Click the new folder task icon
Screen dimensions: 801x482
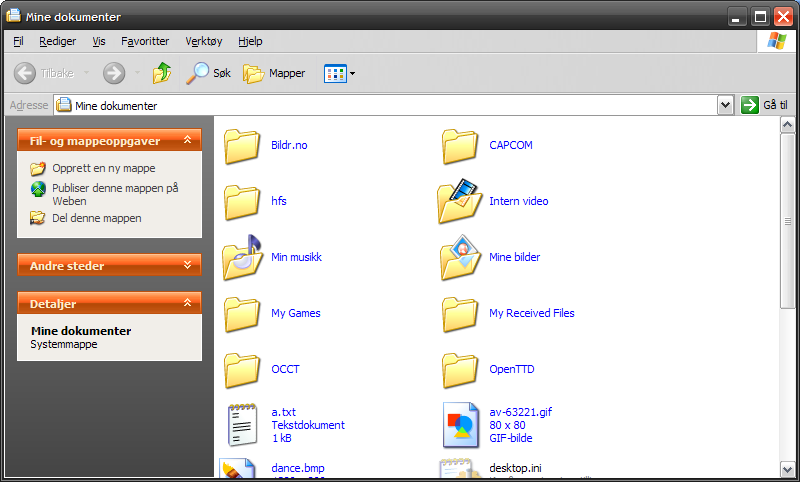click(38, 168)
